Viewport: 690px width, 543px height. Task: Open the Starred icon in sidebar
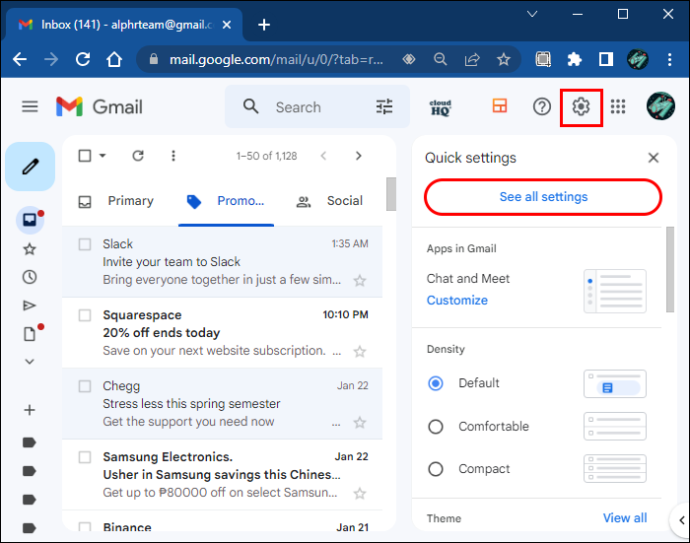(x=29, y=249)
